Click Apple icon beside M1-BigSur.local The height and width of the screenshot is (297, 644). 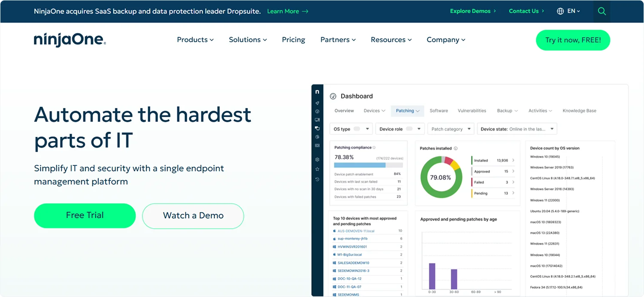(334, 255)
